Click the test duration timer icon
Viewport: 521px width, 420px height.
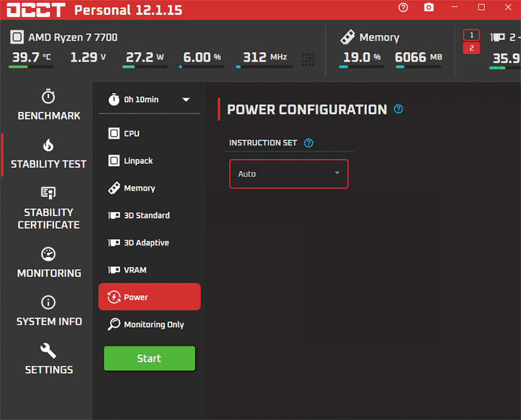point(114,99)
